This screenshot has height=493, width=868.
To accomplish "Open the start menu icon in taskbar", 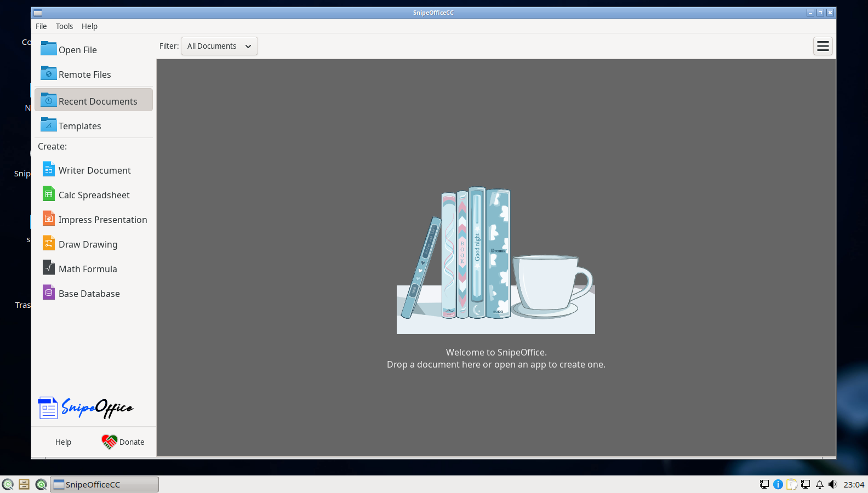I will (x=8, y=484).
